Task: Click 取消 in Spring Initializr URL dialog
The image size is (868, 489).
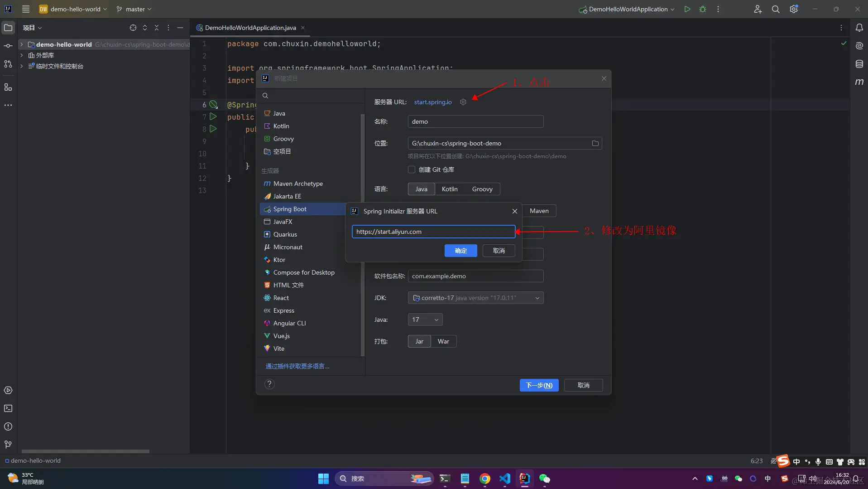Action: (499, 251)
